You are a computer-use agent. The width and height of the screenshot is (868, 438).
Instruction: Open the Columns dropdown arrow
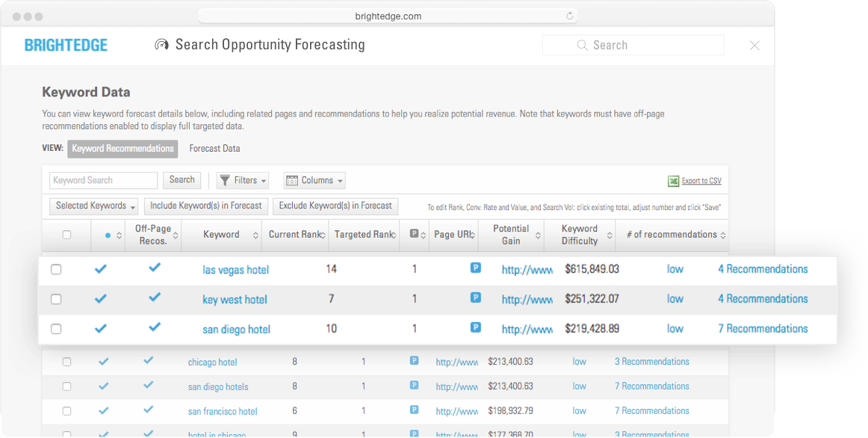[341, 181]
